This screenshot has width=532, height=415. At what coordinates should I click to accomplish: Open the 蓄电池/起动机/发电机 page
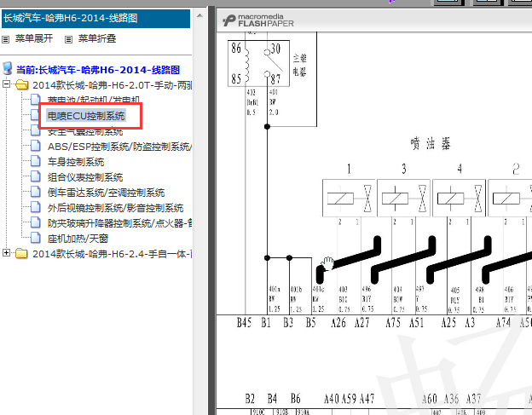coord(94,100)
